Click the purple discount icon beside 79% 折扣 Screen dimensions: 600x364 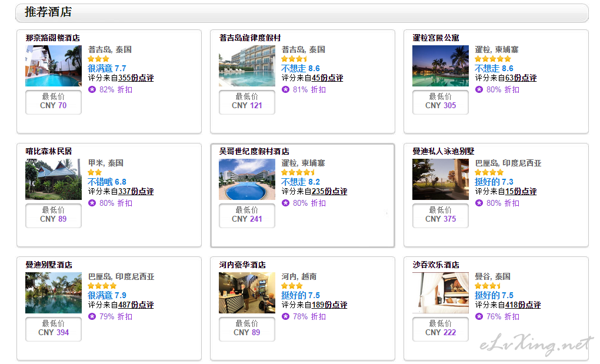(x=92, y=316)
